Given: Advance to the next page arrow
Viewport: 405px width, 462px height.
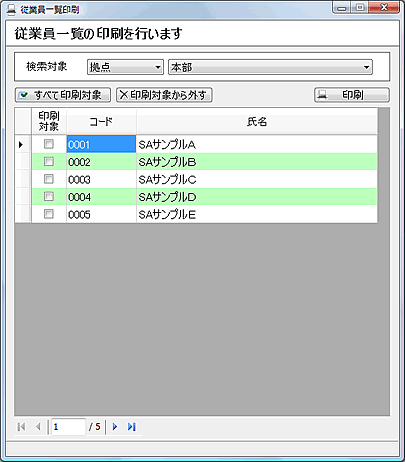Looking at the screenshot, I should (x=115, y=427).
